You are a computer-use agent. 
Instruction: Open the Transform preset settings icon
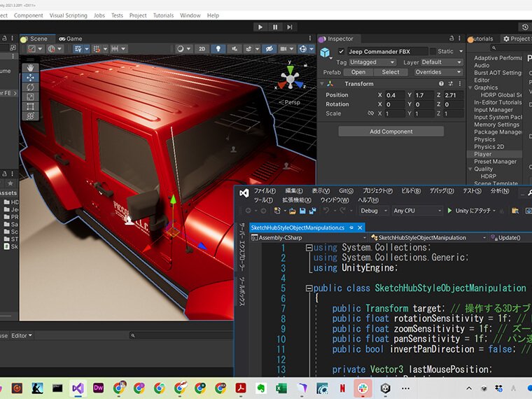click(x=451, y=83)
